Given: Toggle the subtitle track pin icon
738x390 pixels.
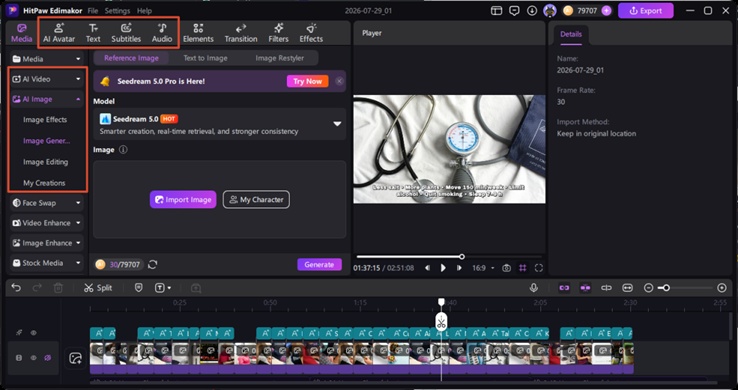Looking at the screenshot, I should pyautogui.click(x=19, y=333).
